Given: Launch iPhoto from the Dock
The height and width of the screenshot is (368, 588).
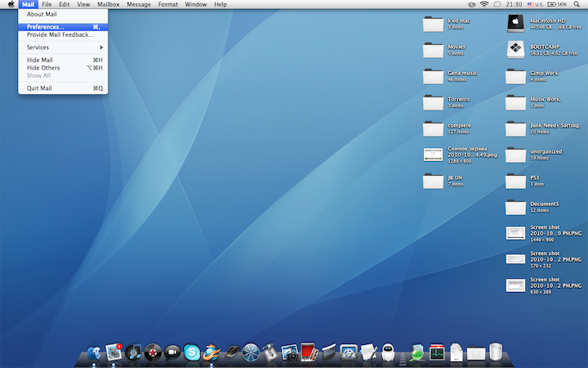Looking at the screenshot, I should click(x=289, y=352).
